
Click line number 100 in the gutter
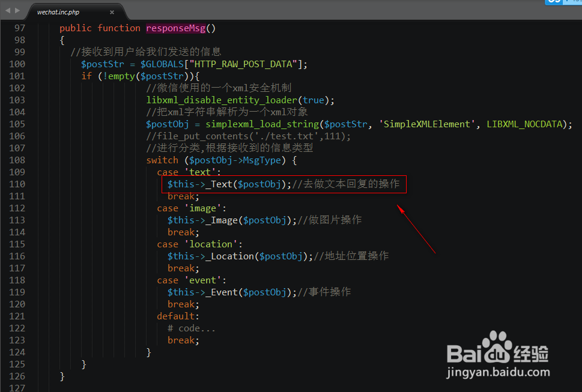point(17,64)
